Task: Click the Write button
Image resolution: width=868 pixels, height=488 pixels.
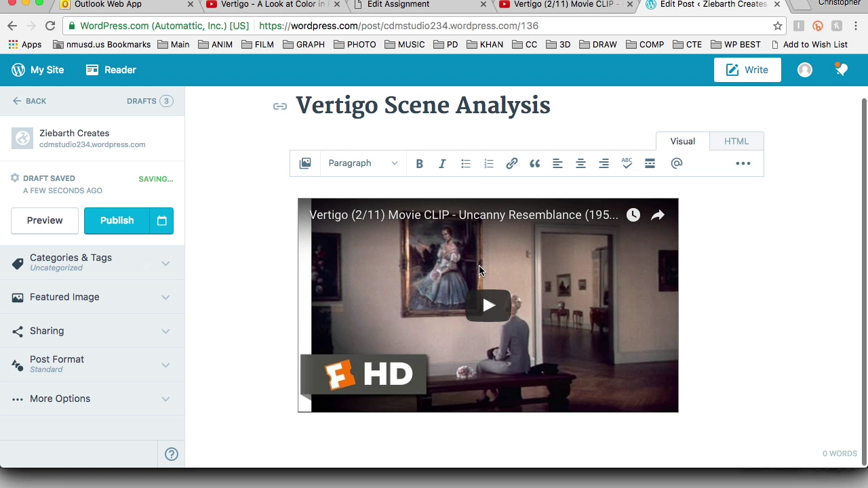Action: (747, 70)
